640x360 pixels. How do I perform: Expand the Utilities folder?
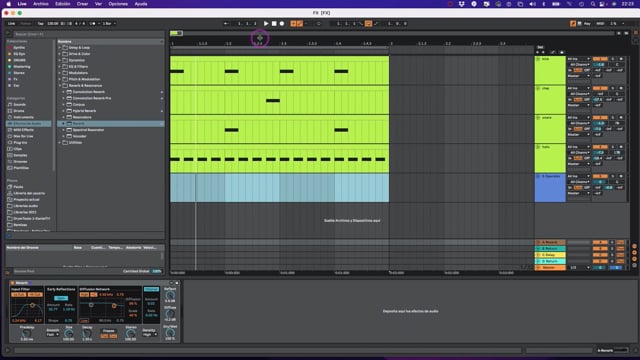click(x=60, y=142)
